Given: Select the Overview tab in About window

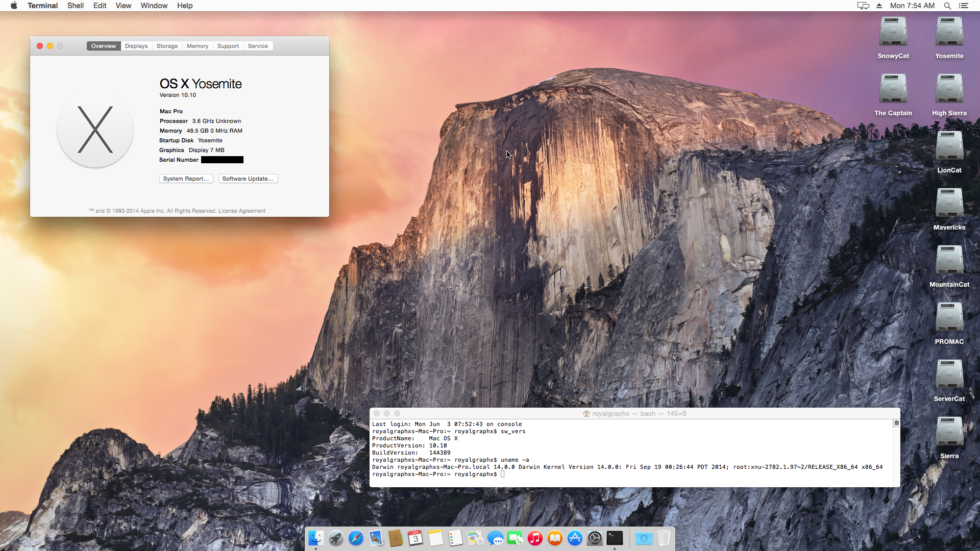Looking at the screenshot, I should [104, 46].
